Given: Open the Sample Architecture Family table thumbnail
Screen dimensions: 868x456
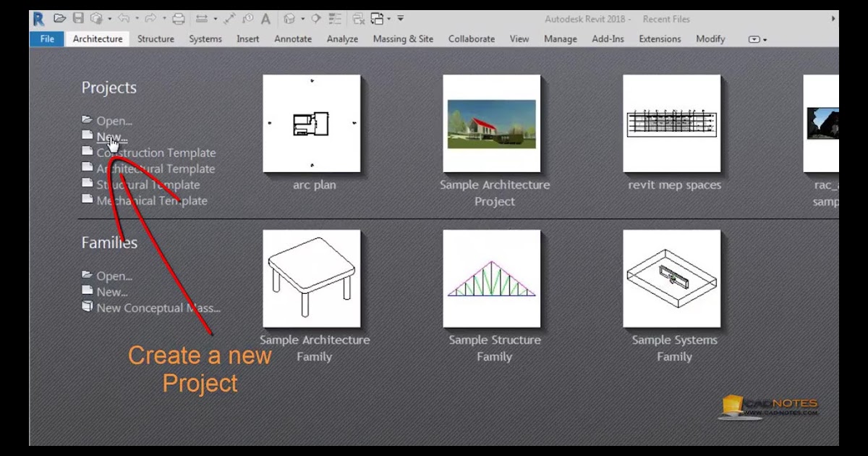Looking at the screenshot, I should point(312,279).
